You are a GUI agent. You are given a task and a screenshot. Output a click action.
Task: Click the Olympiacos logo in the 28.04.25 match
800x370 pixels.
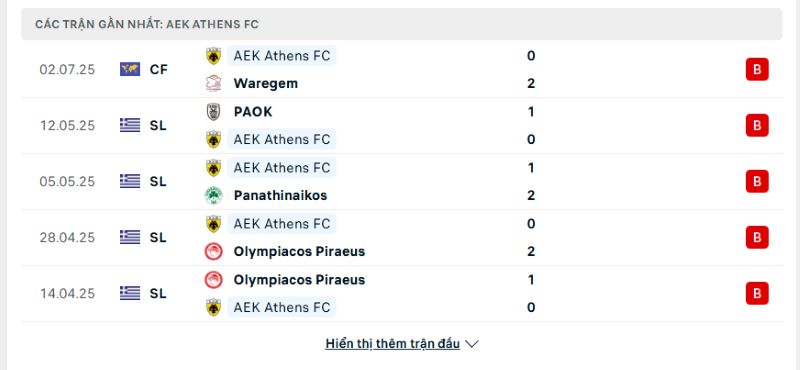point(213,252)
